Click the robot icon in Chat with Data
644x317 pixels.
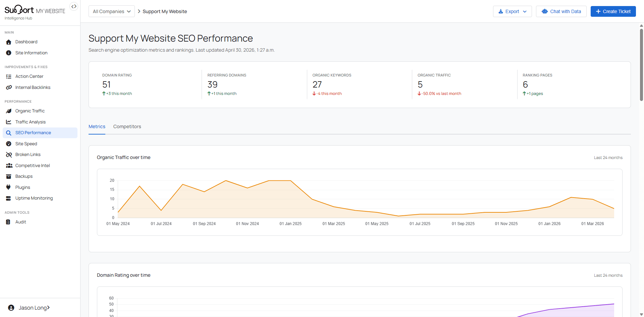coord(545,11)
